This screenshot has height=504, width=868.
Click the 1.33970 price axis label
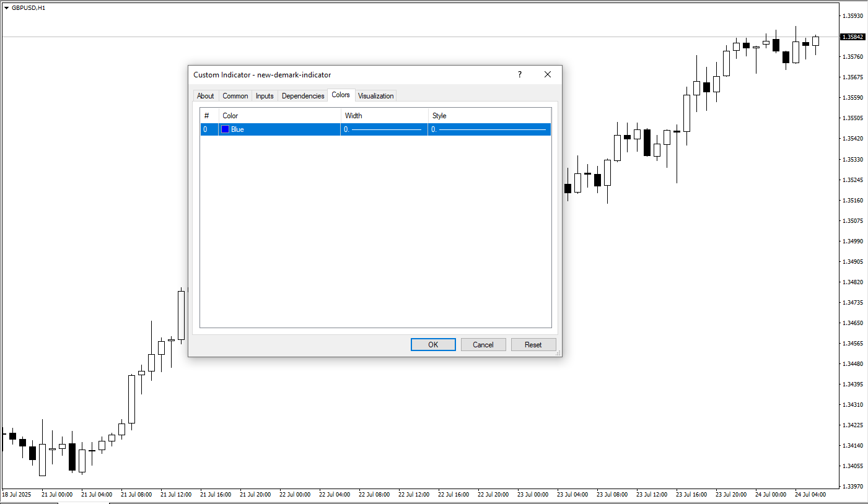pos(853,487)
